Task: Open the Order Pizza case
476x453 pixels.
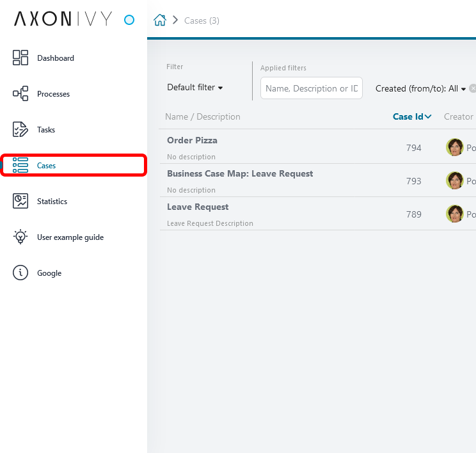Action: (x=192, y=140)
